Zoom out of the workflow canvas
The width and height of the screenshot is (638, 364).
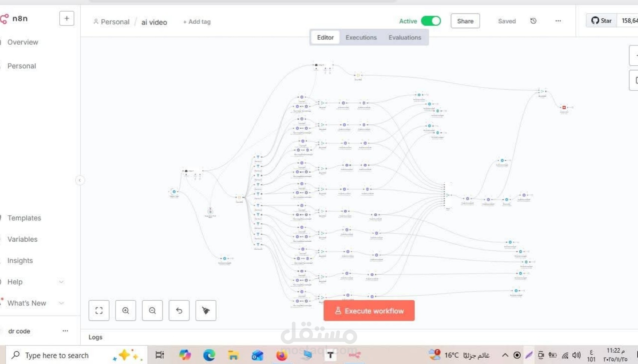[x=152, y=310]
